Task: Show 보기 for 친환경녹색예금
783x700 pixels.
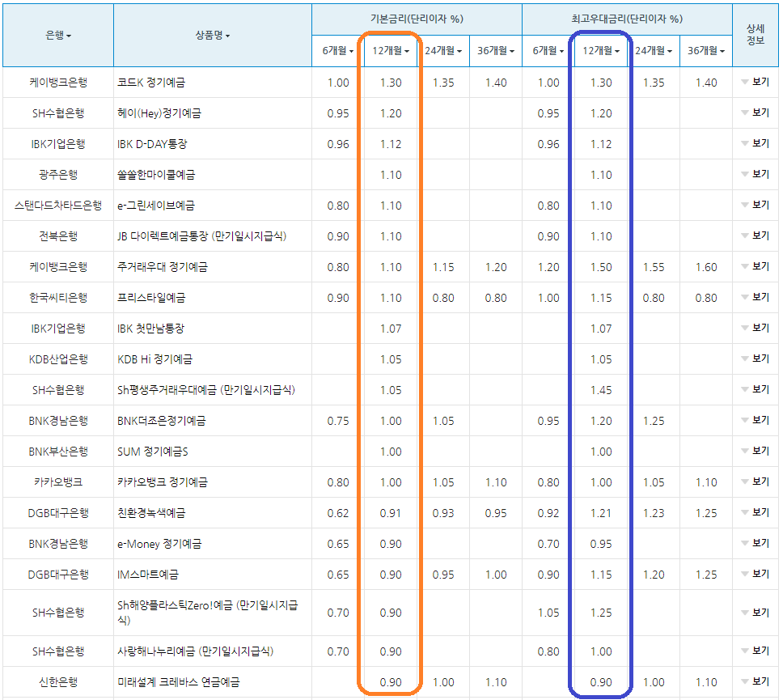Action: (755, 512)
